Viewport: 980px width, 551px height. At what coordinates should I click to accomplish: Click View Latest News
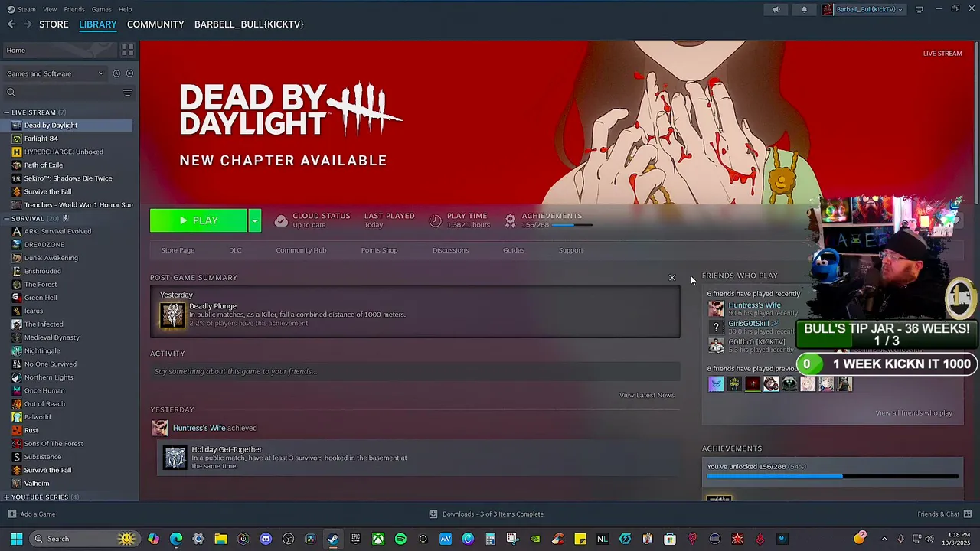(647, 395)
